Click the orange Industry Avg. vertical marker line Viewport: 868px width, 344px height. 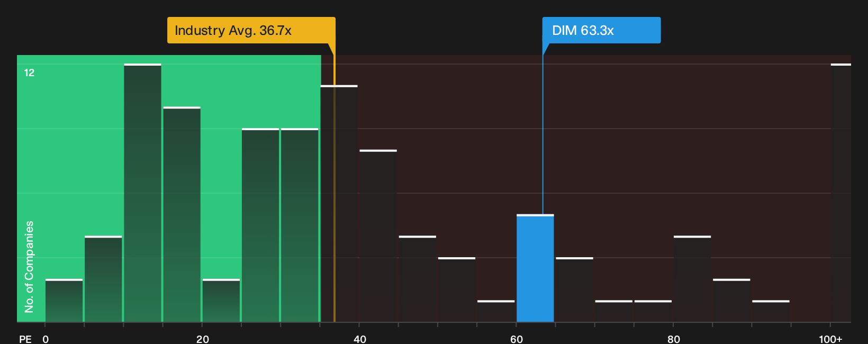[x=334, y=183]
